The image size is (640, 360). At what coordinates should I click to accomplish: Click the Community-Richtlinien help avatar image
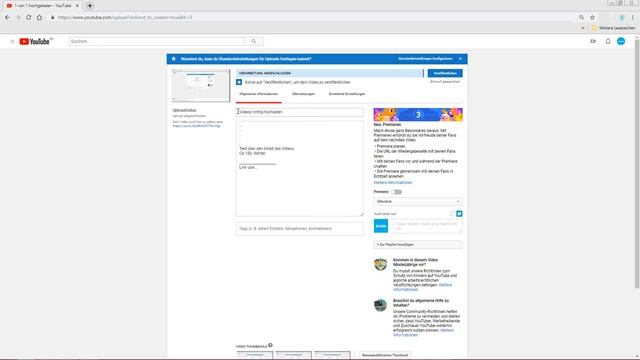[380, 305]
